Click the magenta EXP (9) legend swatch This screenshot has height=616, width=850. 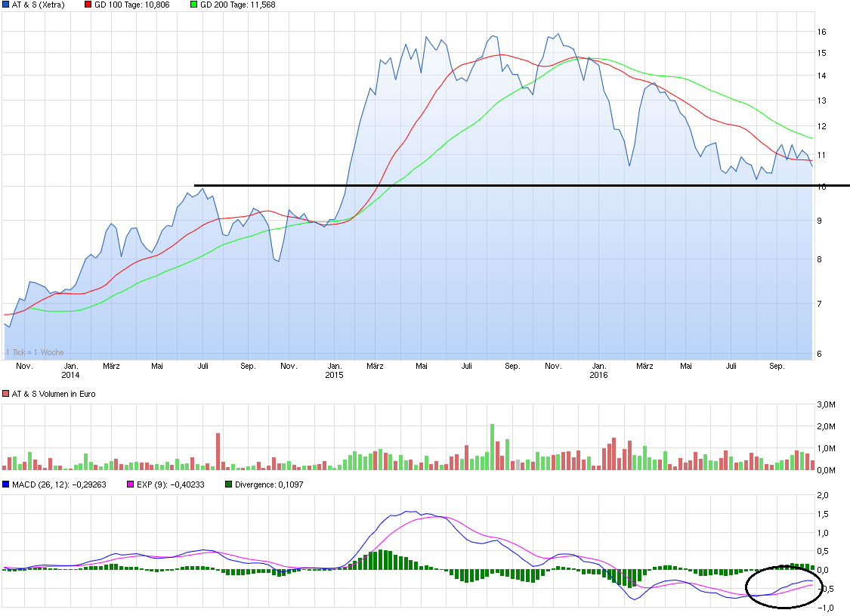[130, 484]
